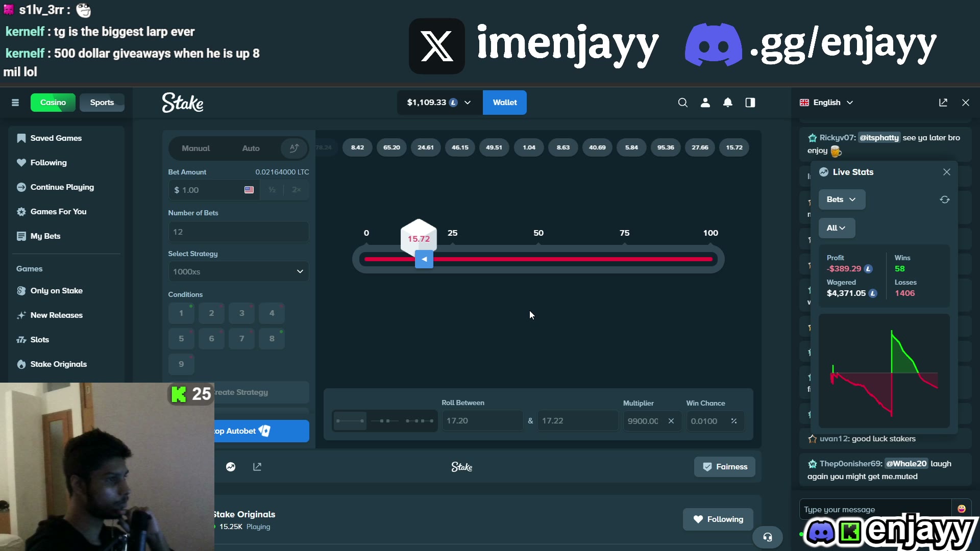Open the Fairness dialog
Screen dimensions: 980x551
[x=724, y=467]
